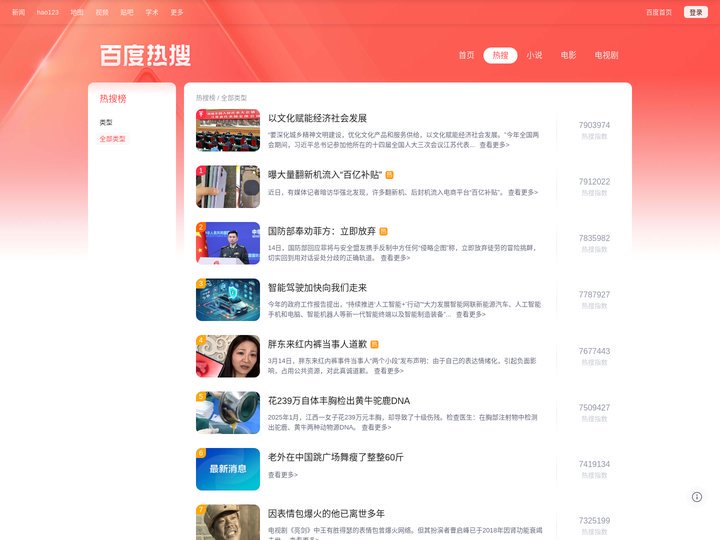Click the hot badge beside 曝大量翻新机流入"百亿补贴"
Image resolution: width=720 pixels, height=540 pixels.
[x=389, y=175]
